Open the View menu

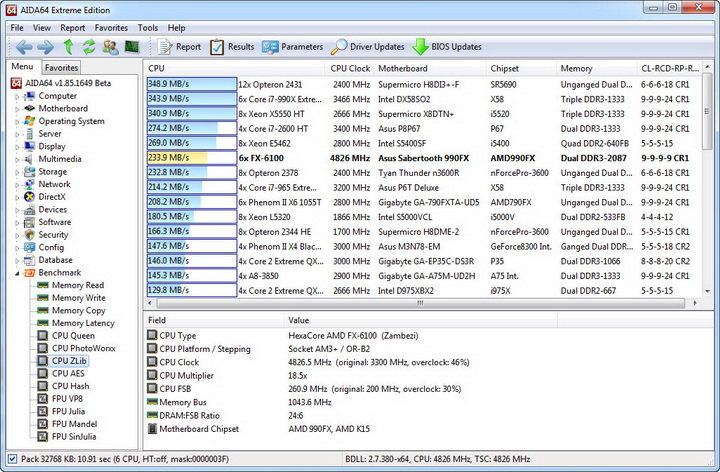click(41, 28)
